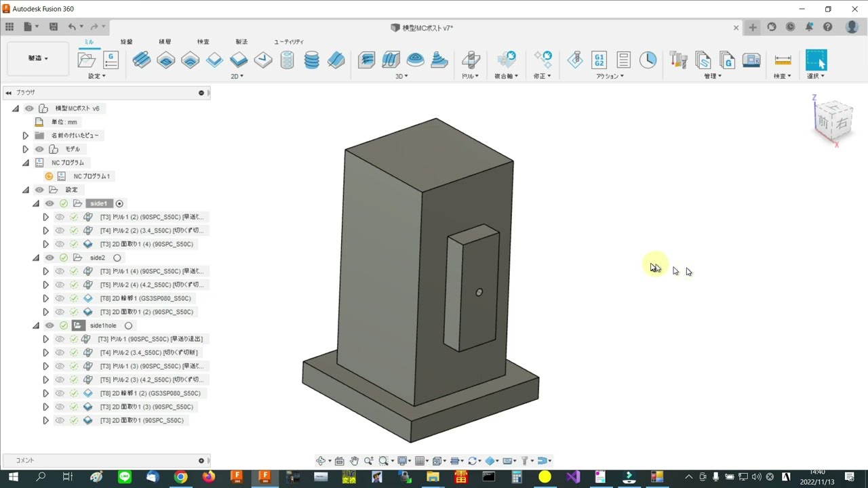The image size is (868, 488).
Task: Open the new setup folder icon in 設定 group
Action: (x=87, y=60)
